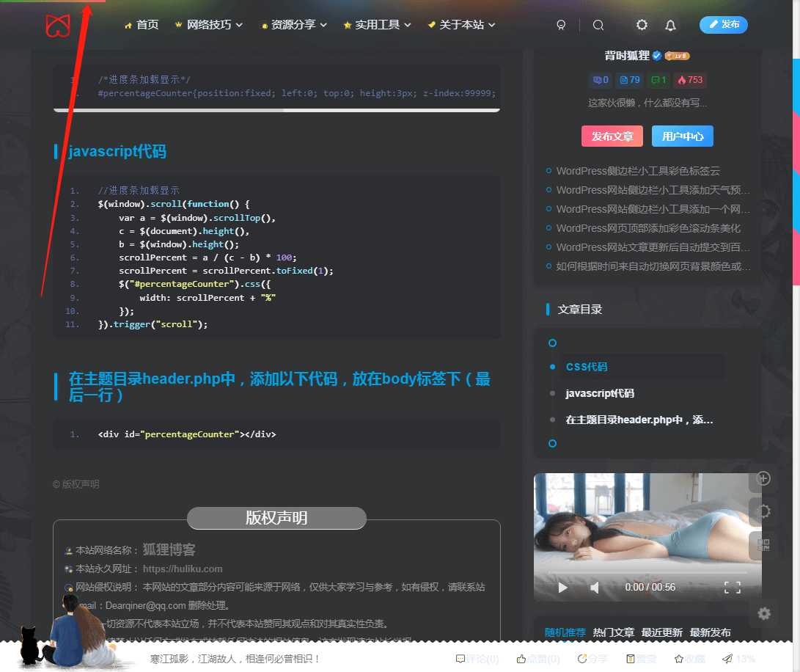Toggle fullscreen on the video player

click(732, 587)
